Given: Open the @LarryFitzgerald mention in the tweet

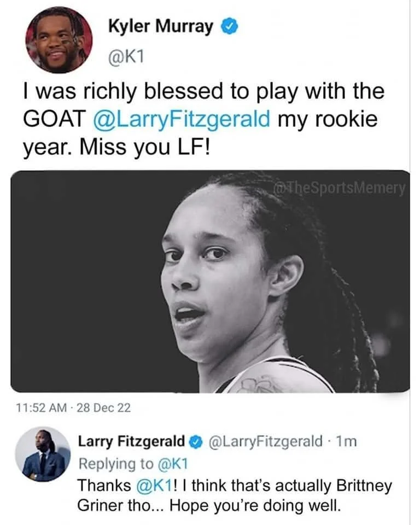Looking at the screenshot, I should tap(183, 119).
